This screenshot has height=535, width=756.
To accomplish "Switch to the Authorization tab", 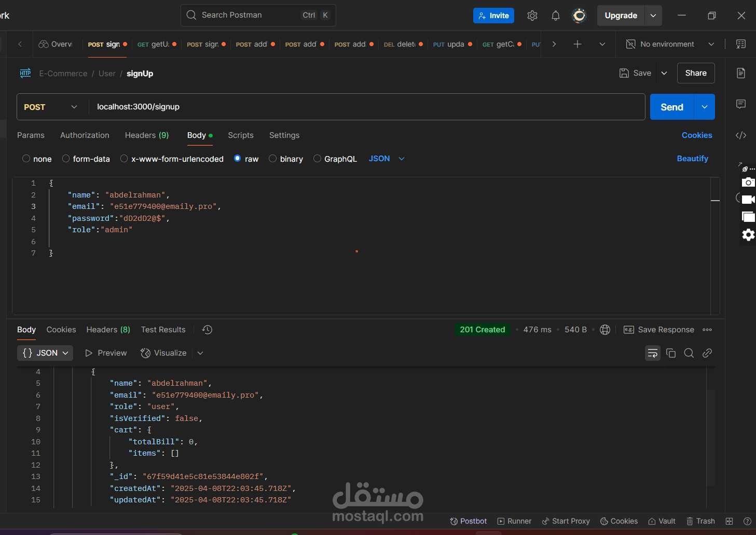I will coord(85,135).
